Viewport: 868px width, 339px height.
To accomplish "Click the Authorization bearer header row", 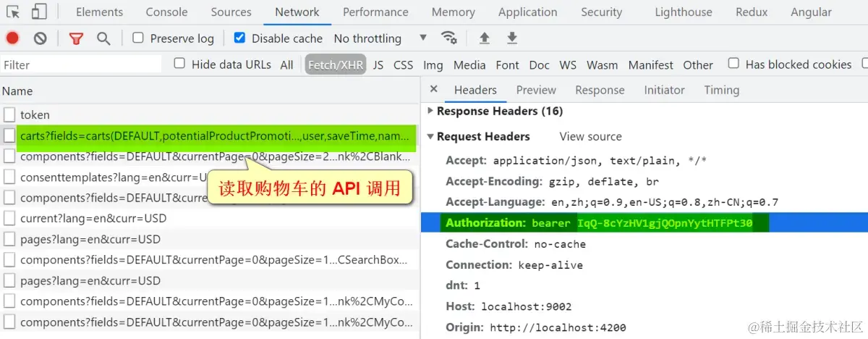I will 644,223.
